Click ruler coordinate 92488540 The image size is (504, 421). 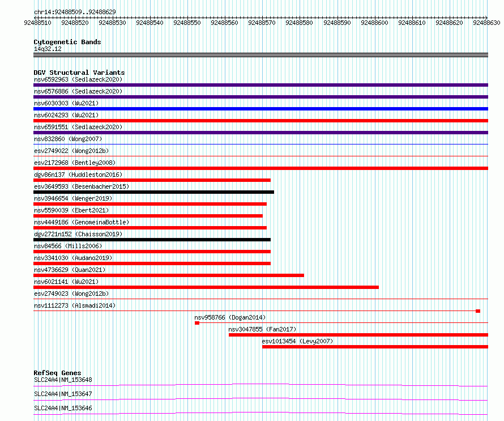click(x=150, y=23)
